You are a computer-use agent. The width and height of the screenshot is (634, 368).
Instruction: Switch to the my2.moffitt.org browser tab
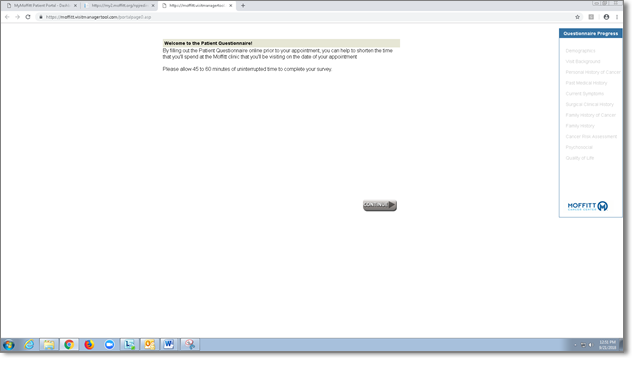[x=119, y=6]
